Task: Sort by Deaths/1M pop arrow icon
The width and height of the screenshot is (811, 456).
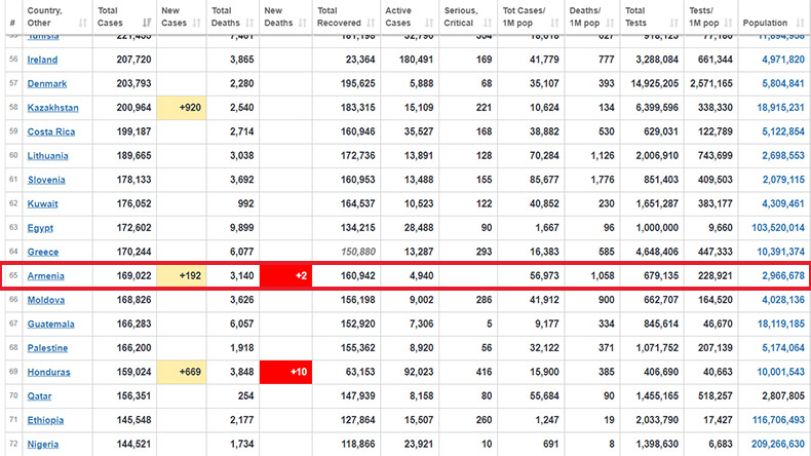Action: pos(610,23)
